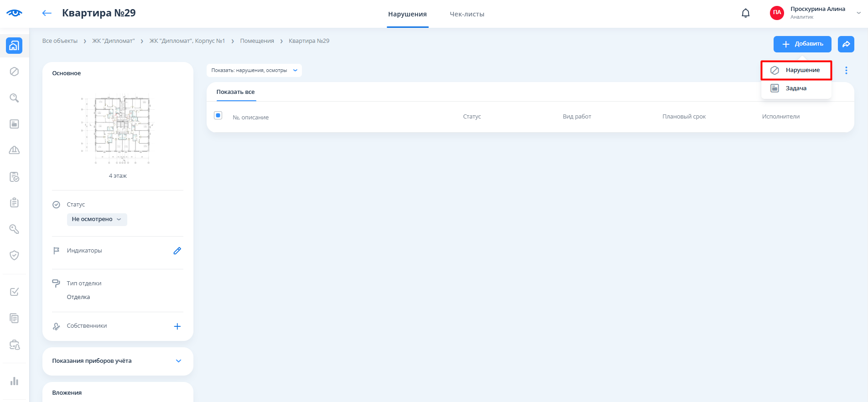
Task: Click the share arrow button
Action: 846,44
